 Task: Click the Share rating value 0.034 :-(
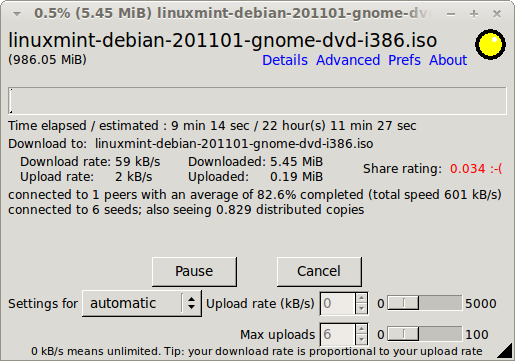coord(476,169)
